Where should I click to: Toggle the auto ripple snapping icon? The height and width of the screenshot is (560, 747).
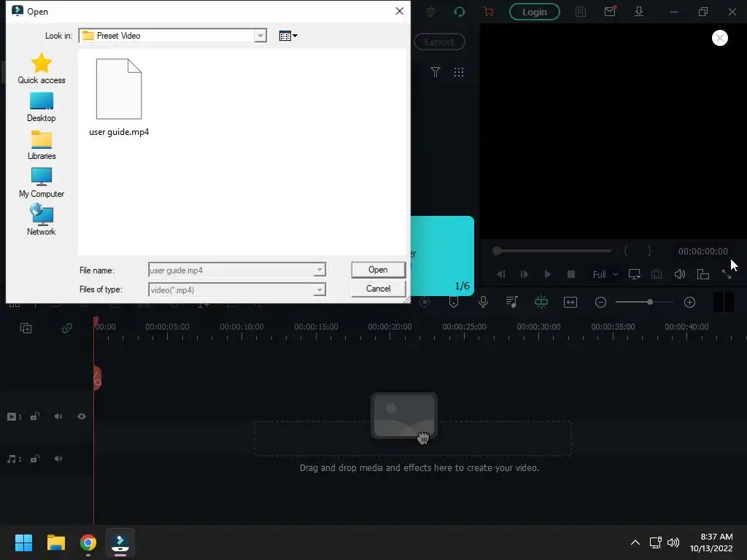[541, 302]
